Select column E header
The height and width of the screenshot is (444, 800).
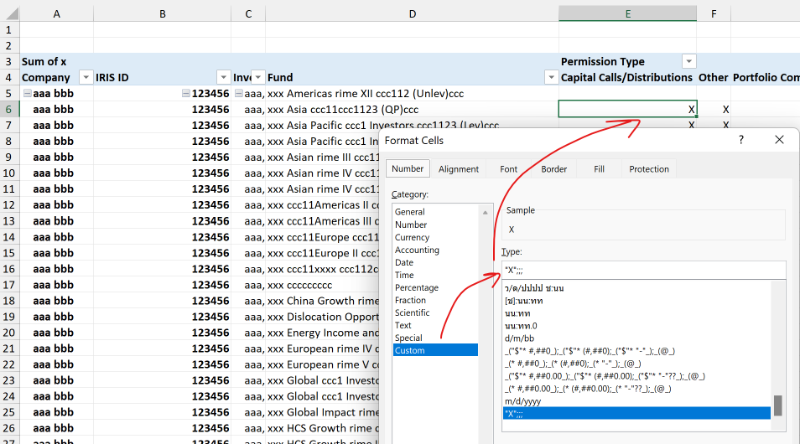point(627,13)
